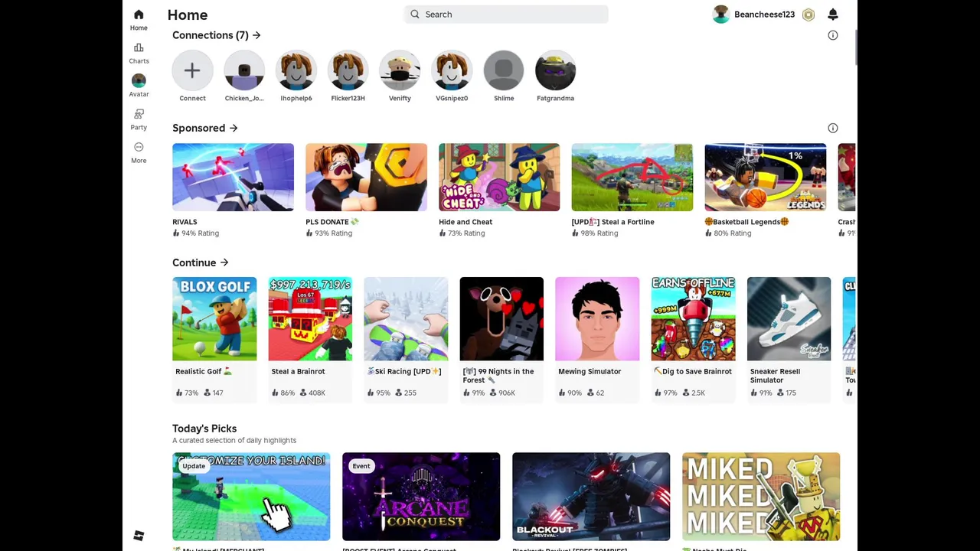Image resolution: width=980 pixels, height=551 pixels.
Task: Open VGsnipez0 connection avatar
Action: click(x=452, y=70)
